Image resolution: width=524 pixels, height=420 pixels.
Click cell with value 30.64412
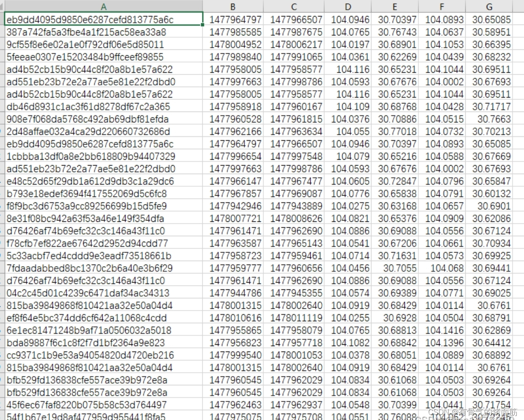(x=489, y=343)
